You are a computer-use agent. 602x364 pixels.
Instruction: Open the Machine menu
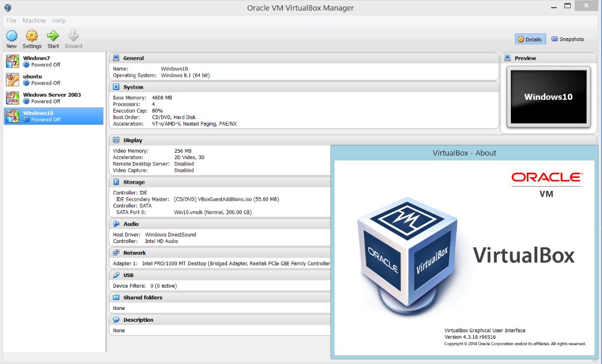34,21
